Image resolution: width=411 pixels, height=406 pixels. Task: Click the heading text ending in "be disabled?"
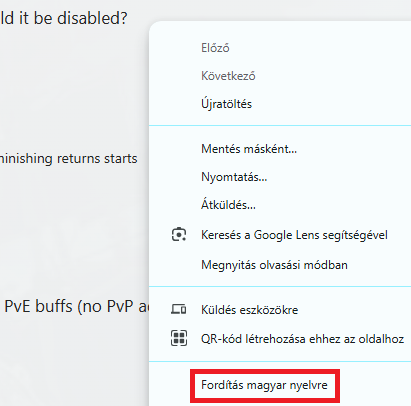coord(64,18)
